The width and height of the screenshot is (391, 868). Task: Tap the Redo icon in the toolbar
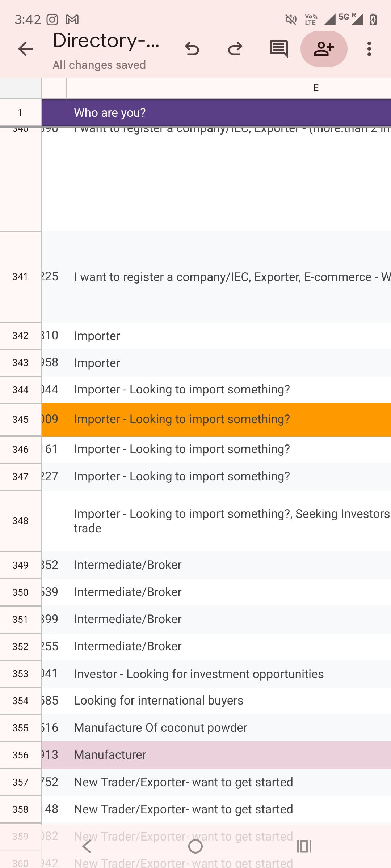click(235, 49)
